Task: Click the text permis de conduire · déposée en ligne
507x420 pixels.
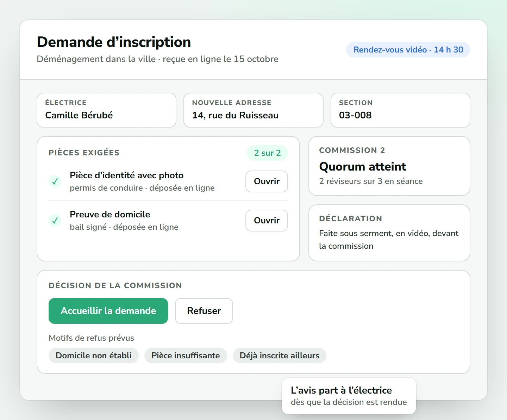Action: pyautogui.click(x=142, y=188)
